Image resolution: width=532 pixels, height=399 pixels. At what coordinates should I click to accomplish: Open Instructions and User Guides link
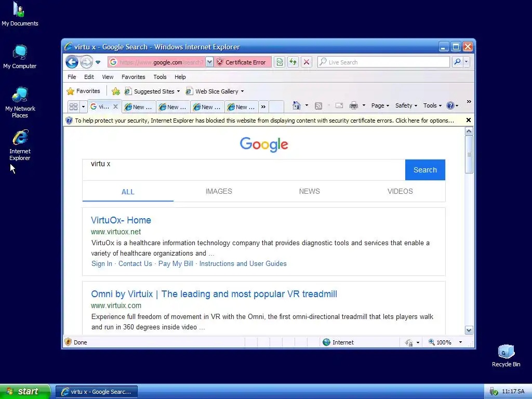pos(243,263)
